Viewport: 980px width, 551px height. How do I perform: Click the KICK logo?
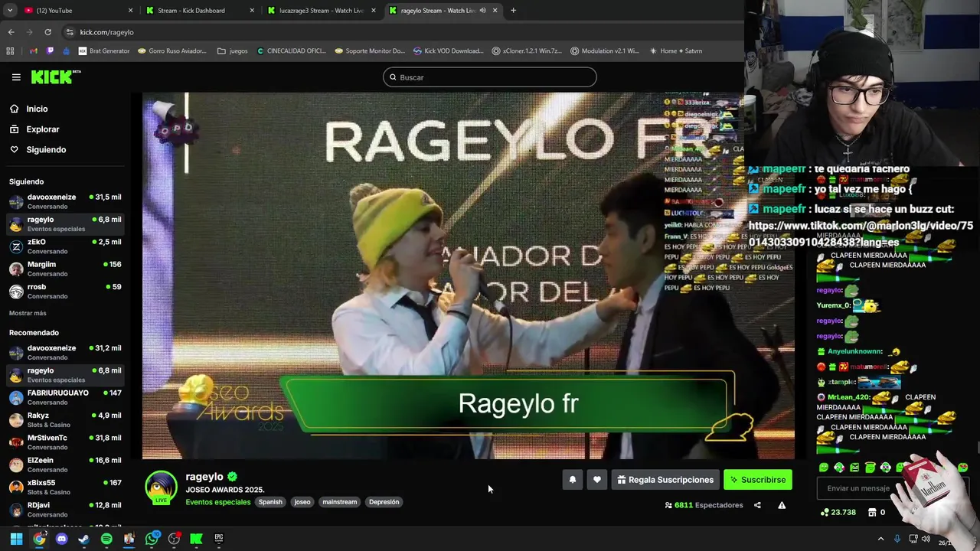56,77
